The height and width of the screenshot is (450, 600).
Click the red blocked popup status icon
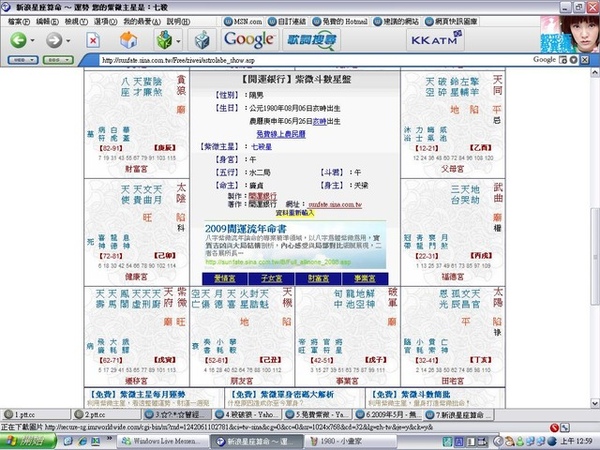554,427
